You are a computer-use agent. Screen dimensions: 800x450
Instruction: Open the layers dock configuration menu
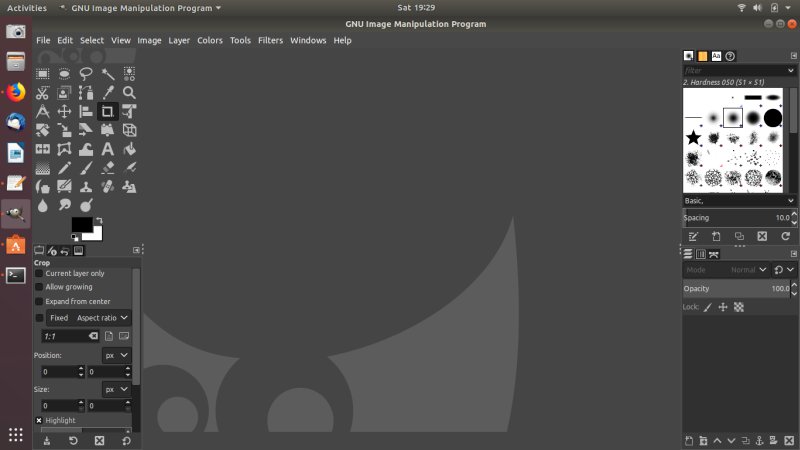tap(793, 254)
